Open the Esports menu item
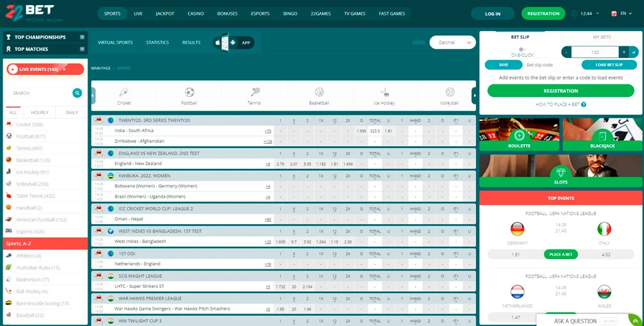Image resolution: width=644 pixels, height=326 pixels. point(260,14)
